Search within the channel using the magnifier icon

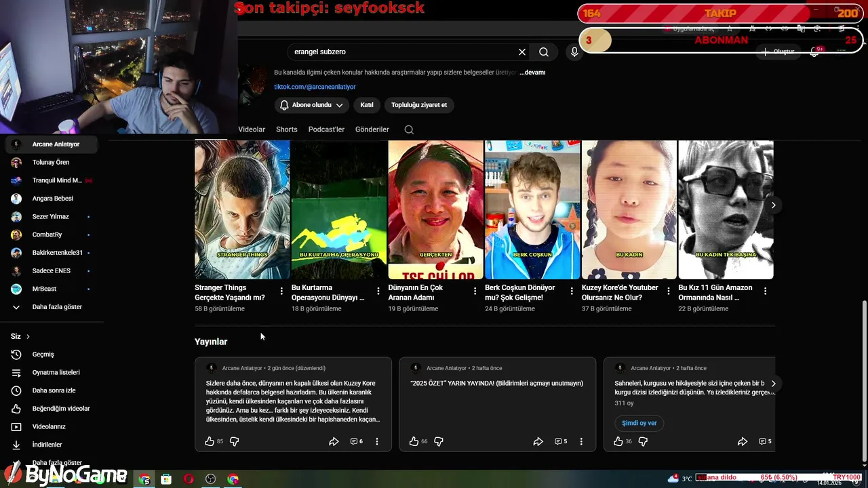pos(409,129)
